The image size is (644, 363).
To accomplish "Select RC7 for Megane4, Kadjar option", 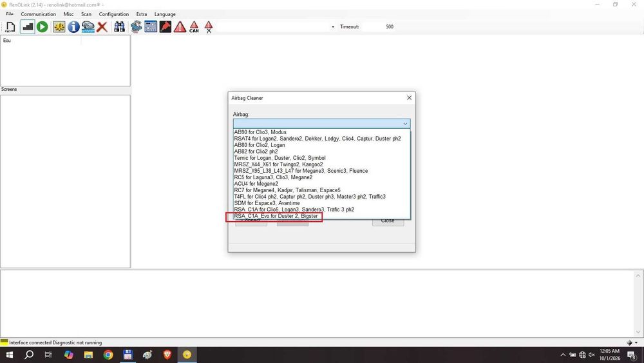I will tap(321, 190).
